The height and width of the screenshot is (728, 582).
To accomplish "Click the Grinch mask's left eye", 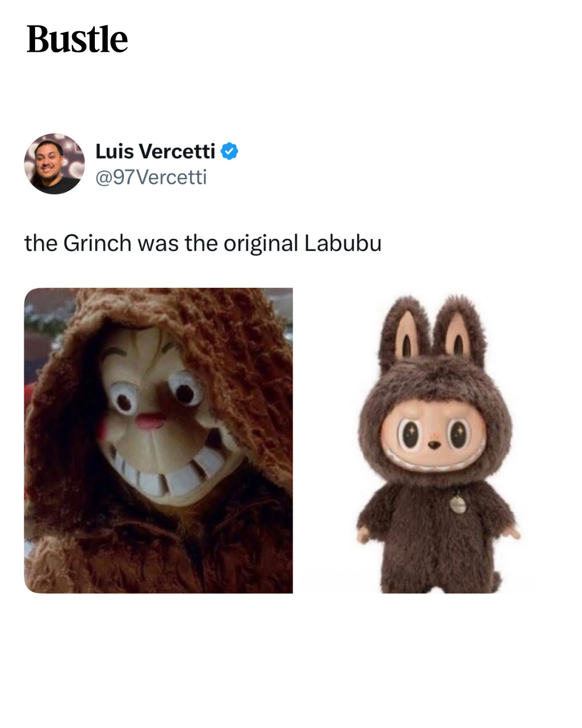I will click(x=125, y=400).
